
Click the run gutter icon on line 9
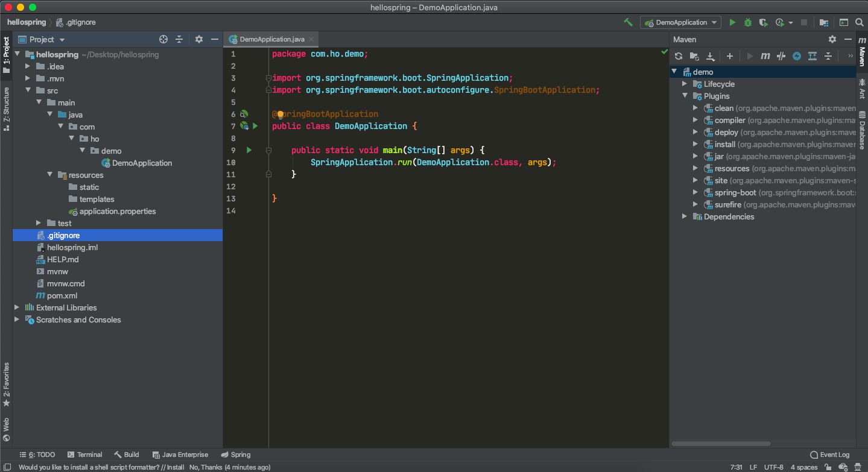[x=249, y=150]
